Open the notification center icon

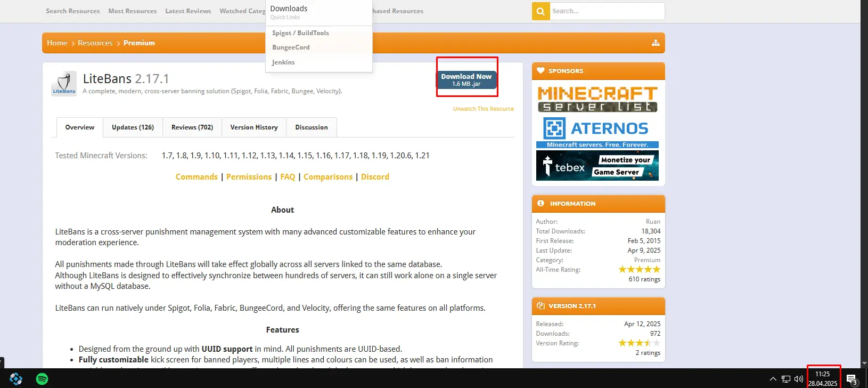[x=851, y=379]
